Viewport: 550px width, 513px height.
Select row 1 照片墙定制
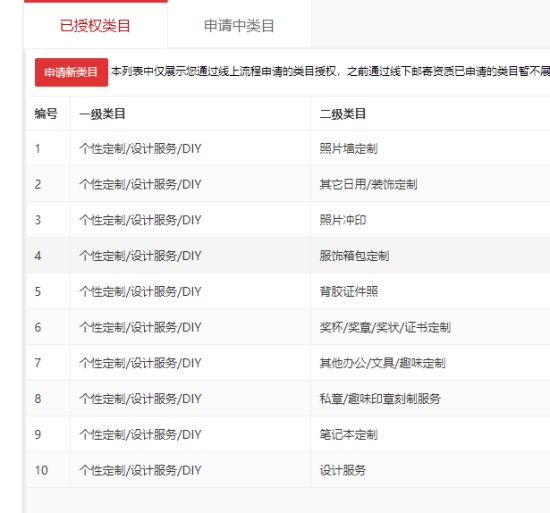tap(288, 148)
